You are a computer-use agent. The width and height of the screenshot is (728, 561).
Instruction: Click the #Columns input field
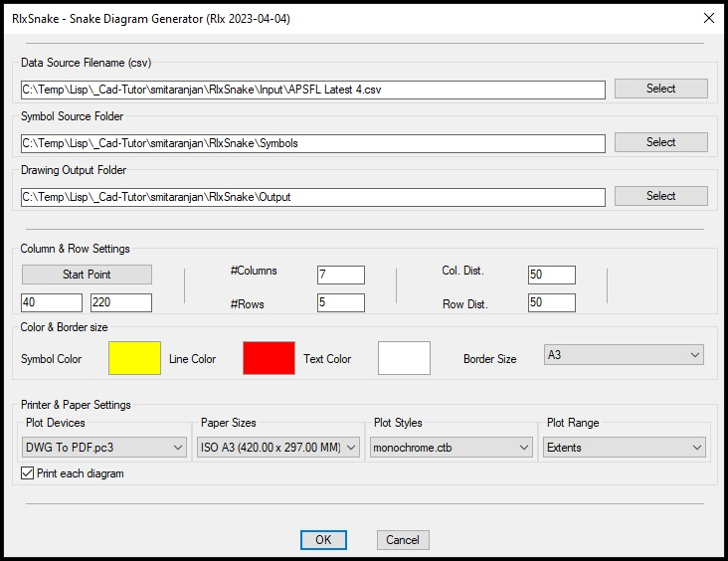click(341, 275)
